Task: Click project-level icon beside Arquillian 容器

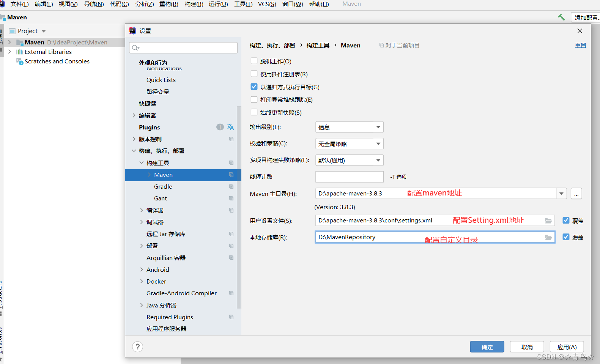Action: click(231, 258)
